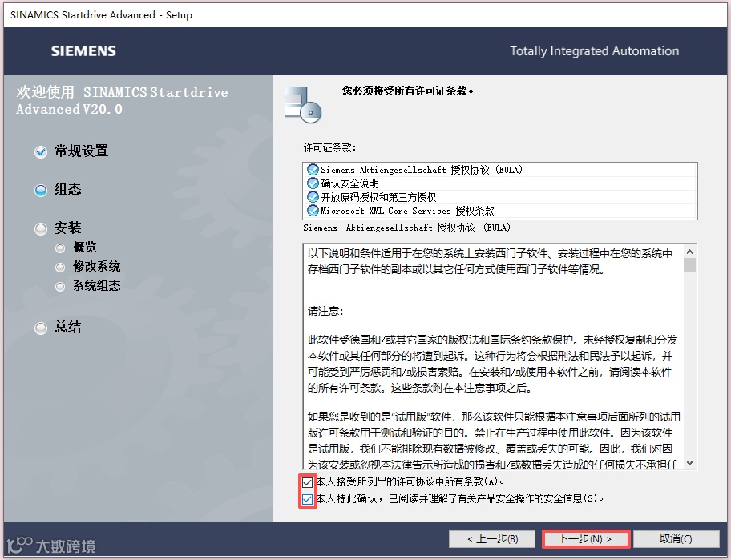This screenshot has height=560, width=731.
Task: Click the 修改系统 sub-step label
Action: [96, 266]
